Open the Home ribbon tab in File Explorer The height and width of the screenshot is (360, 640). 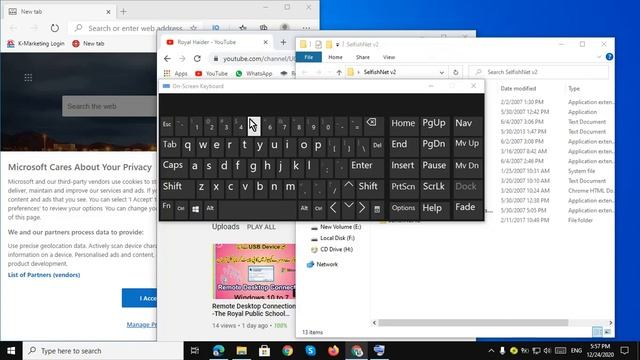coord(336,57)
